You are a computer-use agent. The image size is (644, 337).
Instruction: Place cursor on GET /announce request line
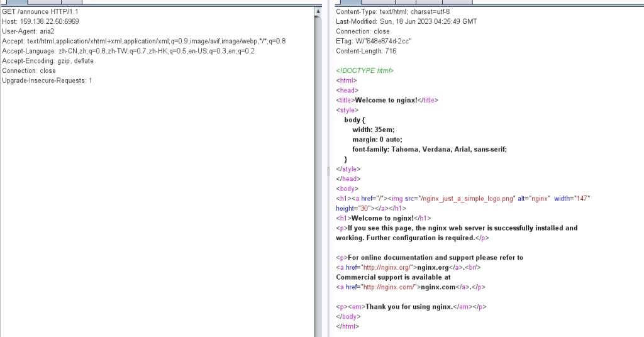click(40, 12)
